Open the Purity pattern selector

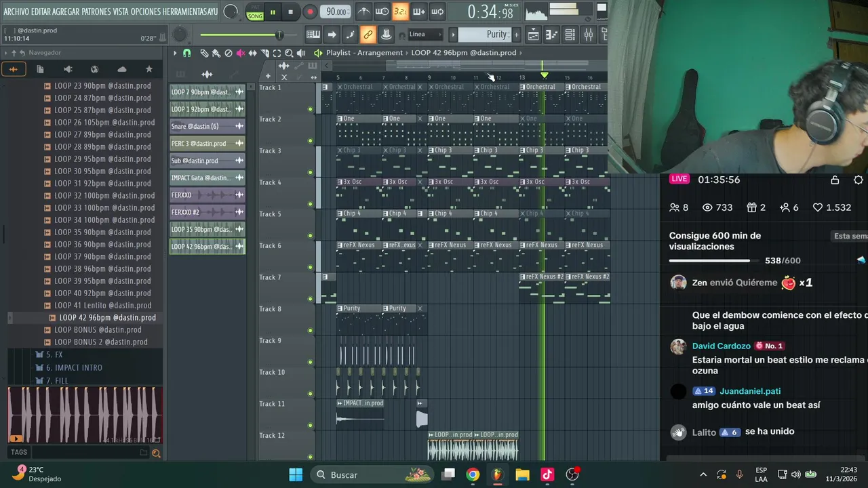[x=484, y=35]
